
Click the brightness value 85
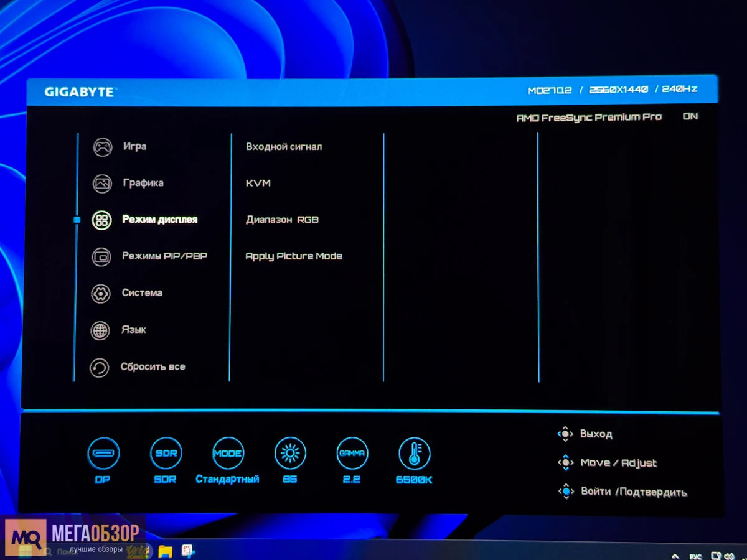[289, 480]
